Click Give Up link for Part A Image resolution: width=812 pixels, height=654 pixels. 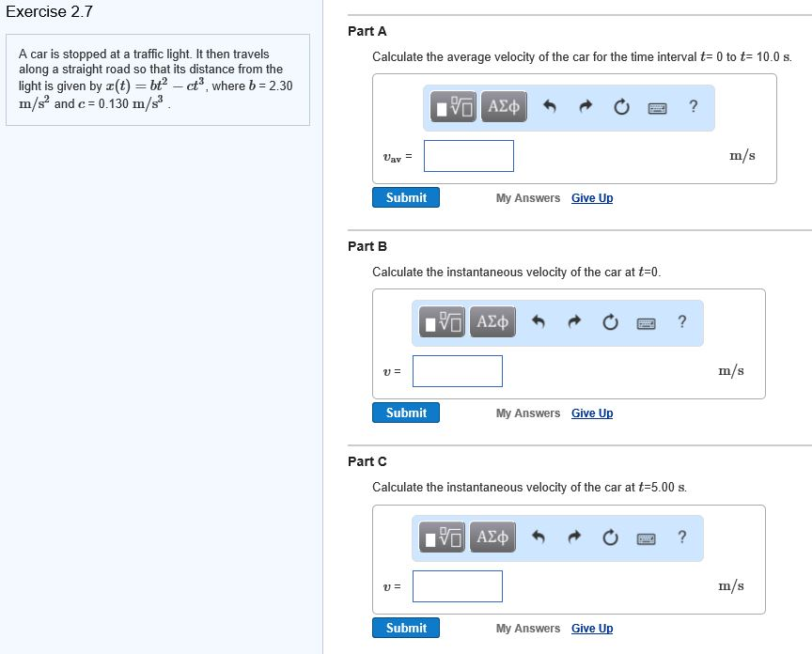point(592,198)
